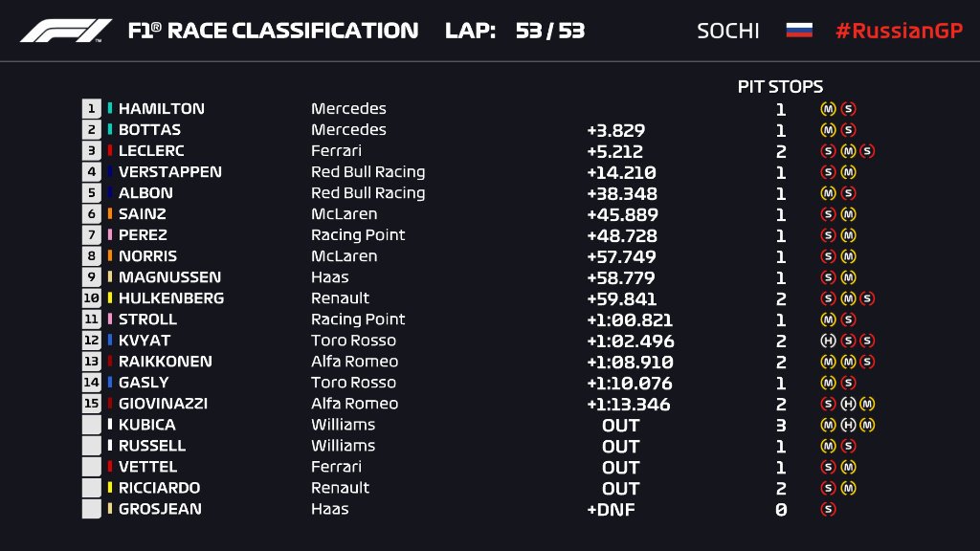
Task: Click Vettel's medium tyre icon
Action: click(848, 467)
